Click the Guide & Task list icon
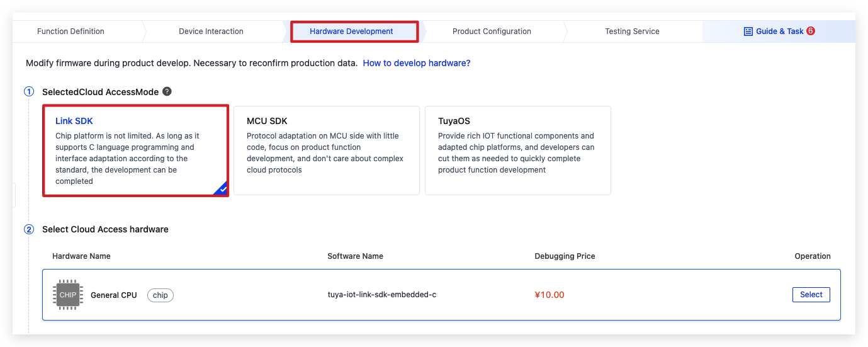This screenshot has width=868, height=347. coord(748,31)
